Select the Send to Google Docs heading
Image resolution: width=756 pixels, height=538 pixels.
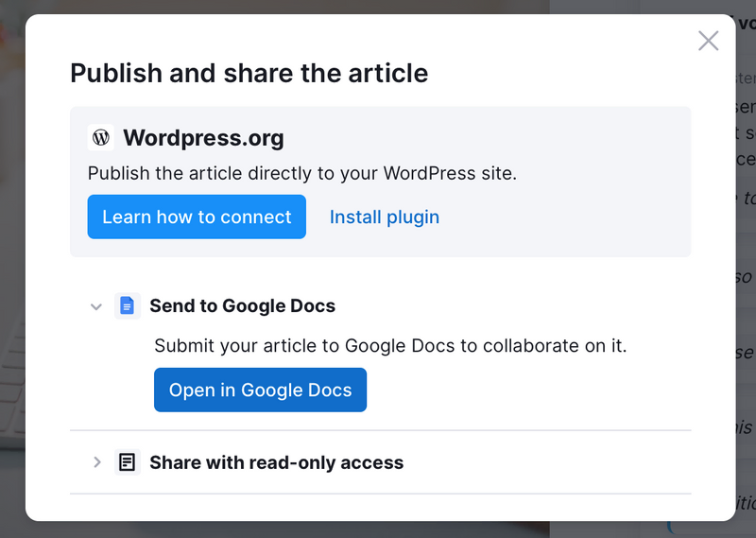point(243,306)
